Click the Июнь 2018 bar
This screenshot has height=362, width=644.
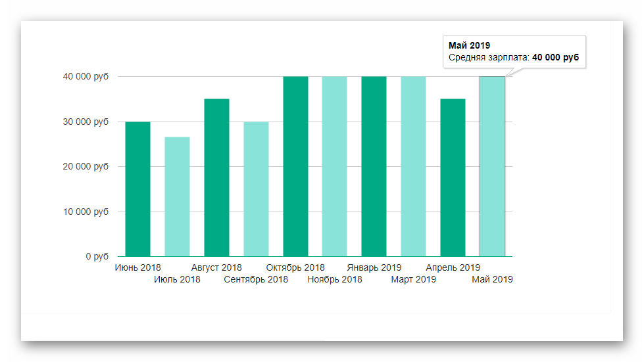coord(137,189)
